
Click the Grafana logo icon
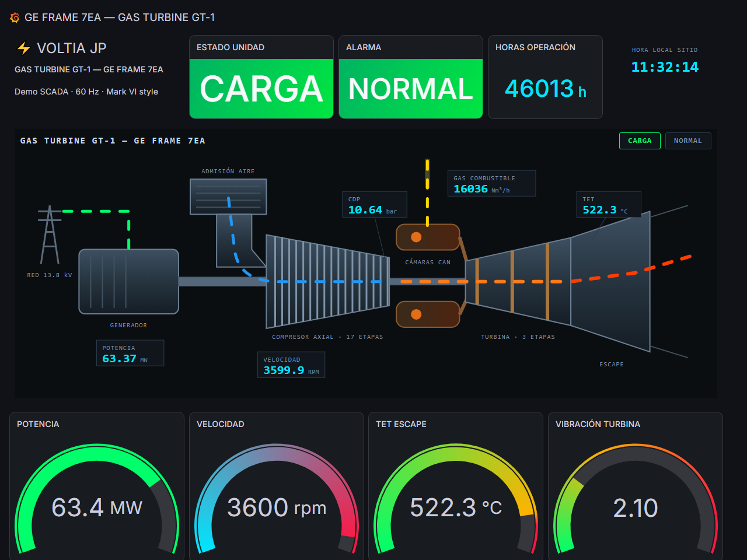15,18
